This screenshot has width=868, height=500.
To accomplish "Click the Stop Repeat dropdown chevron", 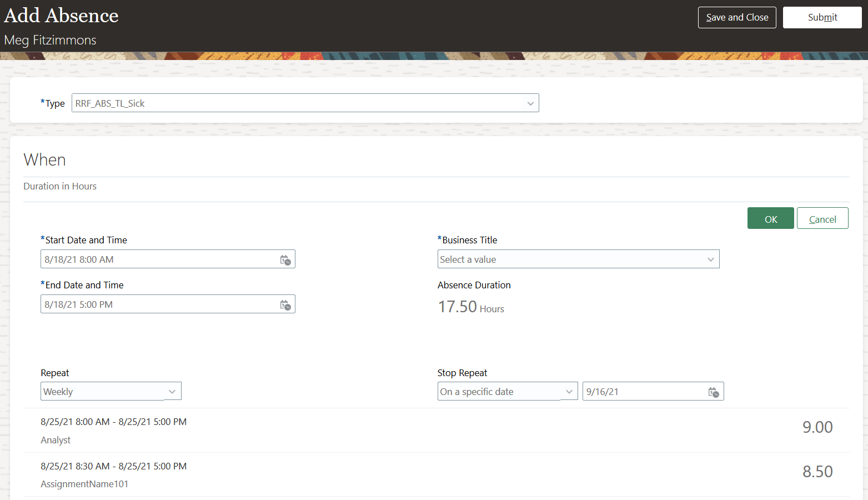I will [x=569, y=391].
